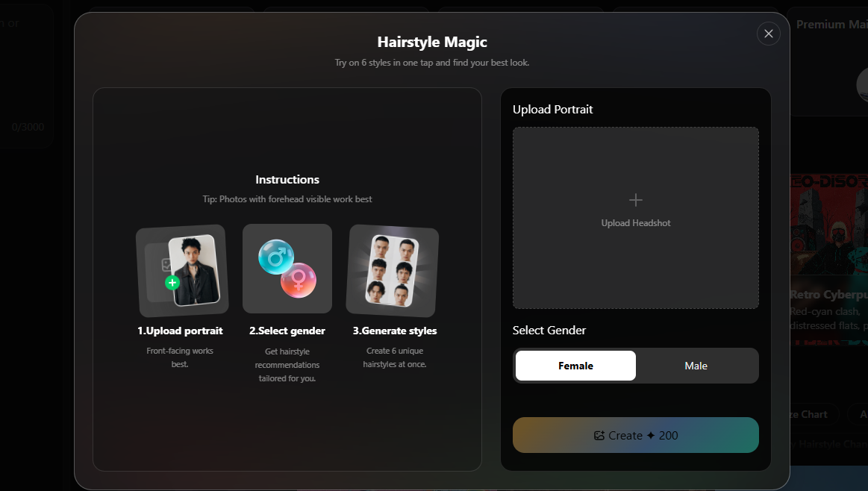Image resolution: width=868 pixels, height=491 pixels.
Task: Click the "2.Select gender" step label
Action: [x=287, y=331]
